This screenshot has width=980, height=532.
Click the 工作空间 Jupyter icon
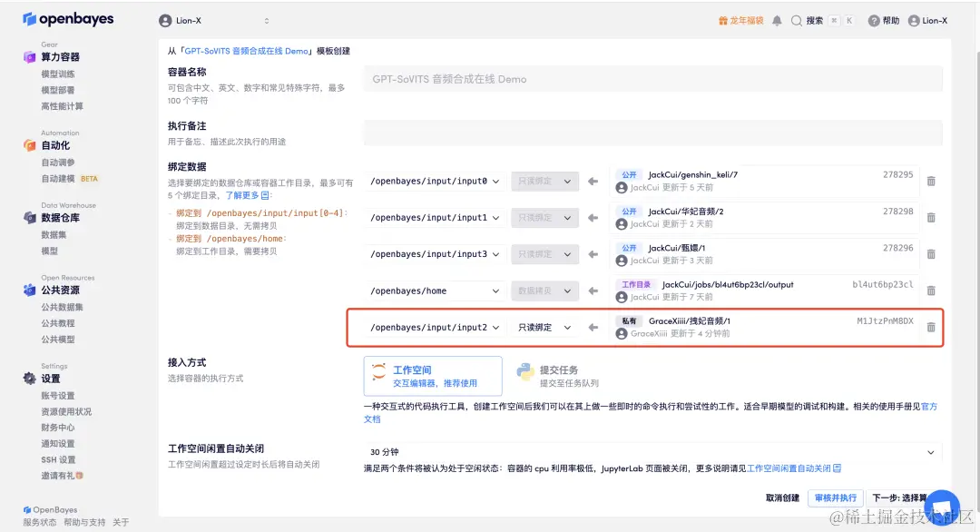(378, 372)
